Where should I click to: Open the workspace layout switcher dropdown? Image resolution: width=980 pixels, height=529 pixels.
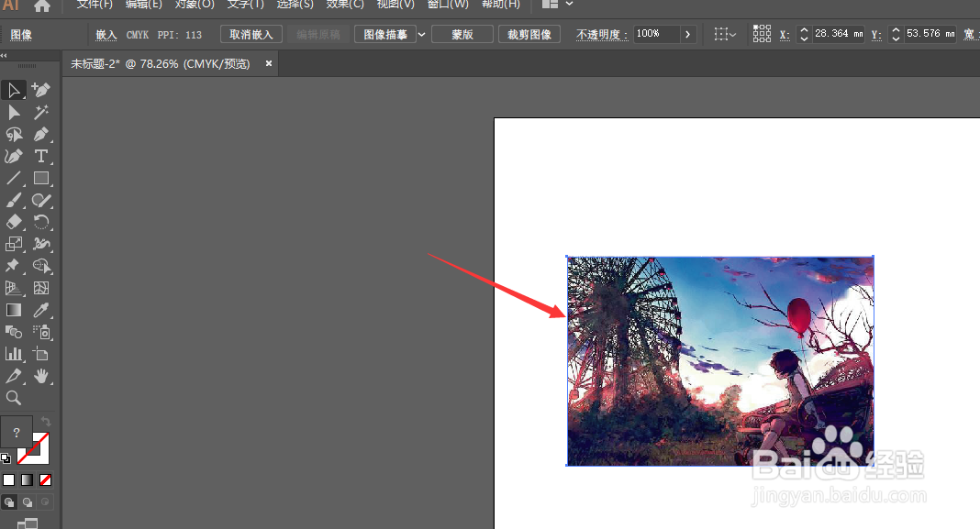tap(557, 4)
